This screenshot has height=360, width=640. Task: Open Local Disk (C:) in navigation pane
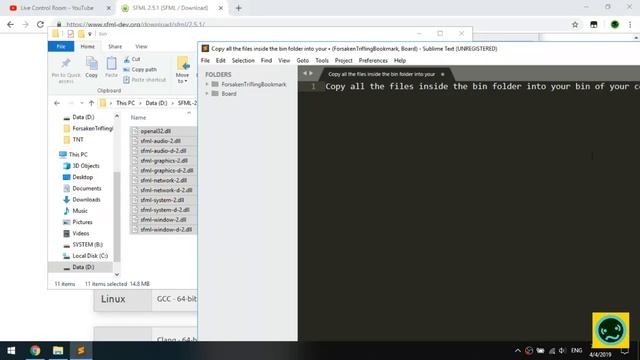click(x=90, y=256)
